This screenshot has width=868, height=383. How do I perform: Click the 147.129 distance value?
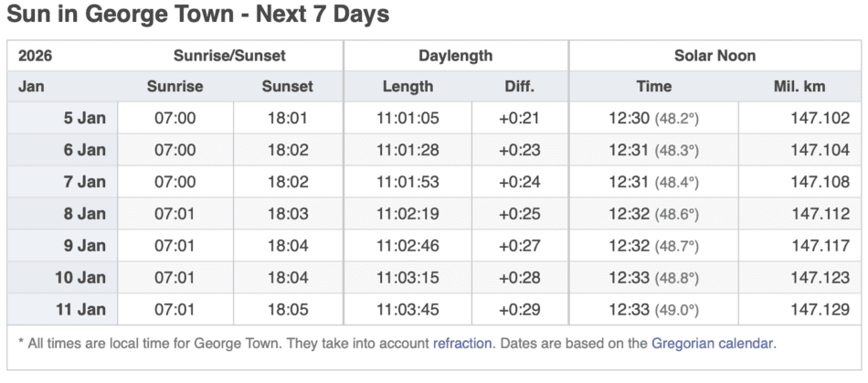820,309
